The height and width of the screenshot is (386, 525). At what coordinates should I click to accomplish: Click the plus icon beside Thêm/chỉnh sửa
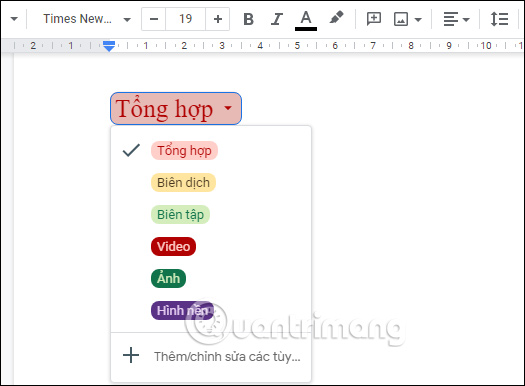[x=131, y=355]
